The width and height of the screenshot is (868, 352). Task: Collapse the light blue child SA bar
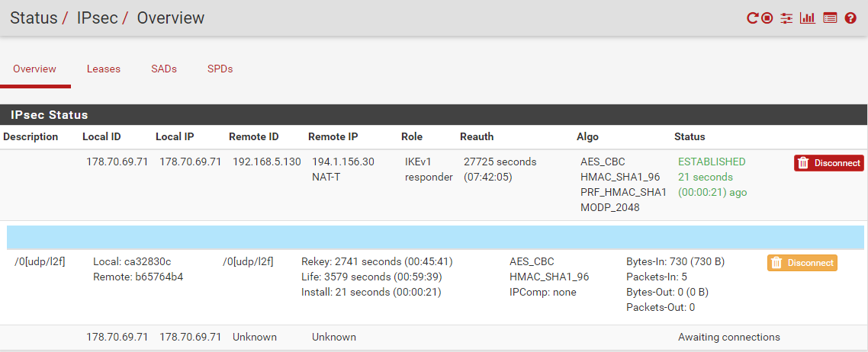pos(435,237)
